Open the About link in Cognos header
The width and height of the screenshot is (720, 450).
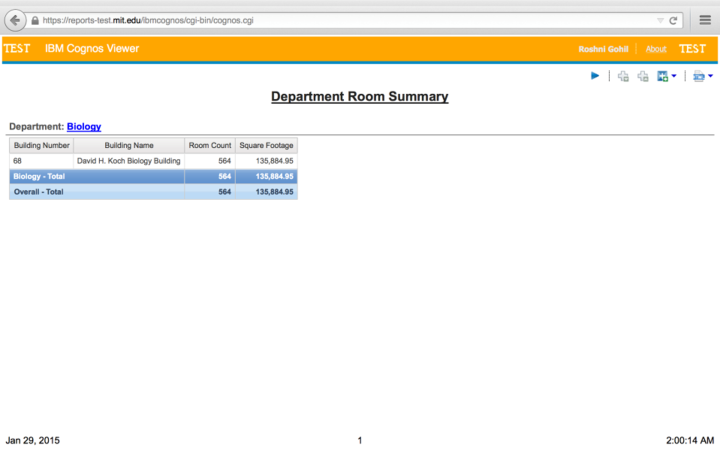pyautogui.click(x=656, y=49)
